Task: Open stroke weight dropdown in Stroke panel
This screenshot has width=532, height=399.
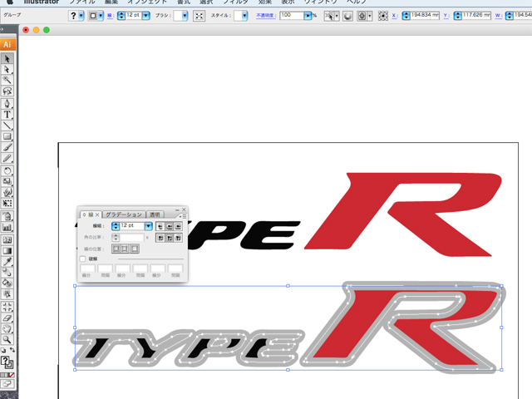Action: pos(148,226)
